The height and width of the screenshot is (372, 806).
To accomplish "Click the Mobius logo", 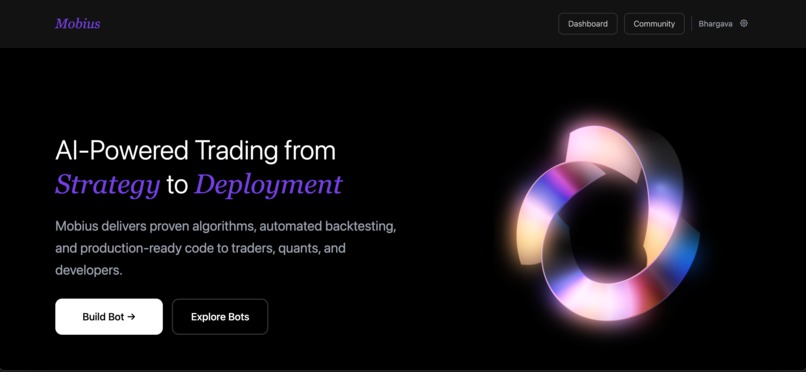I will (78, 24).
